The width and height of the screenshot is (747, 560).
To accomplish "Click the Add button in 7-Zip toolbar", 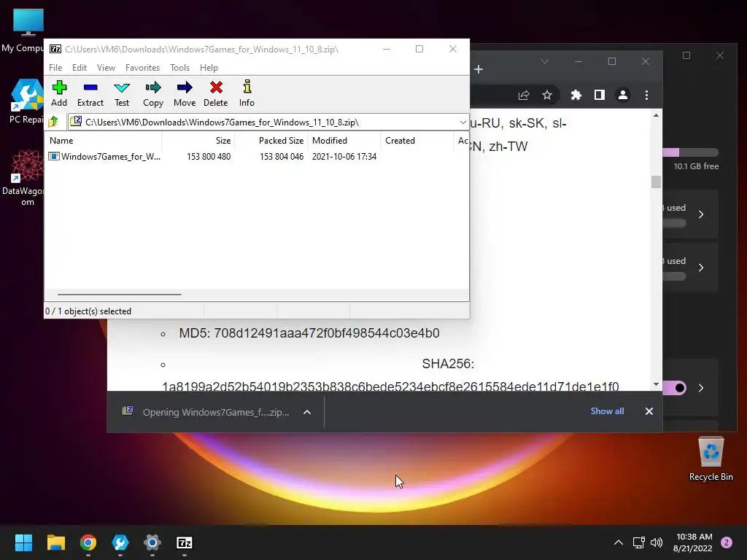I will pos(59,94).
